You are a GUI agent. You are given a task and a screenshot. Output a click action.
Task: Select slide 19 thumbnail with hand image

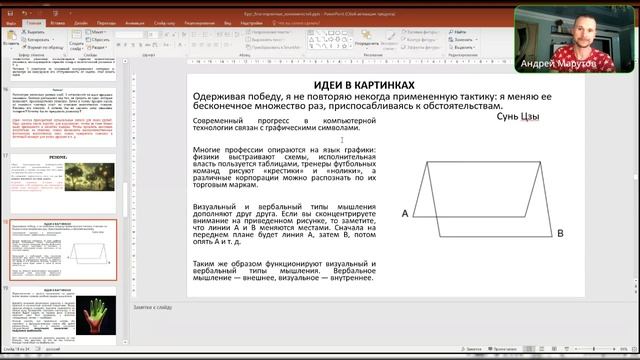tap(63, 316)
